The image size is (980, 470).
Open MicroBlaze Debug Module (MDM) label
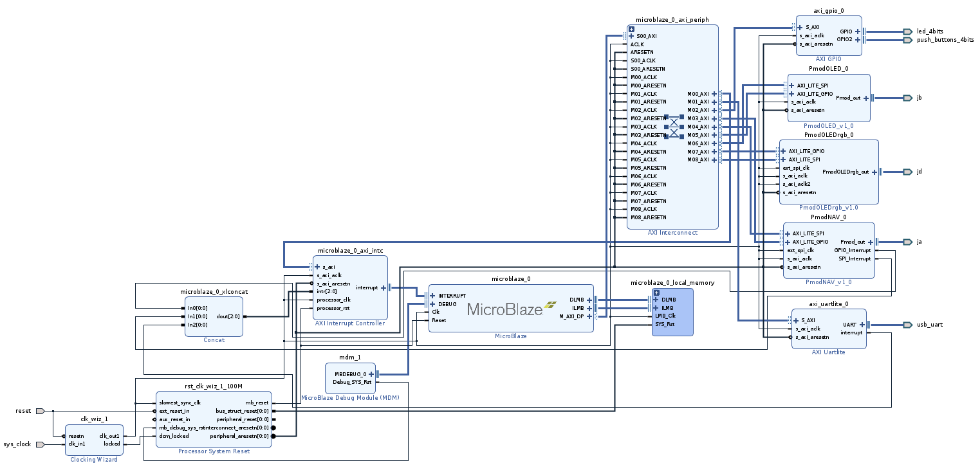click(x=350, y=398)
